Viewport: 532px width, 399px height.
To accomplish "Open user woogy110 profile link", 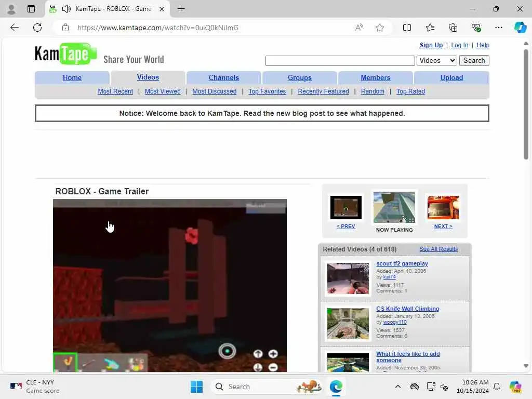I will point(395,322).
